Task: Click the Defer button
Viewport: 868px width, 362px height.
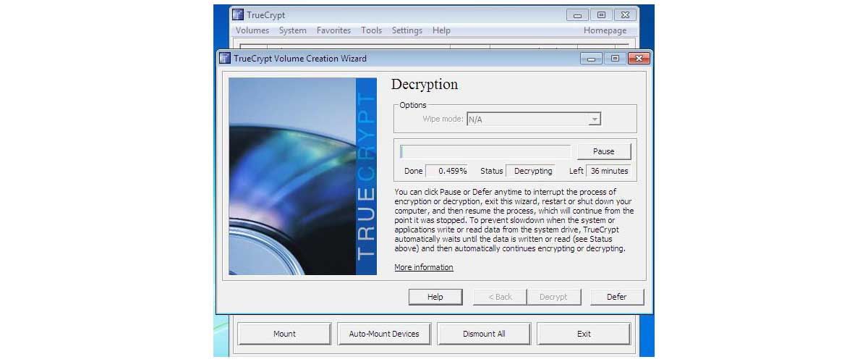Action: pyautogui.click(x=616, y=297)
